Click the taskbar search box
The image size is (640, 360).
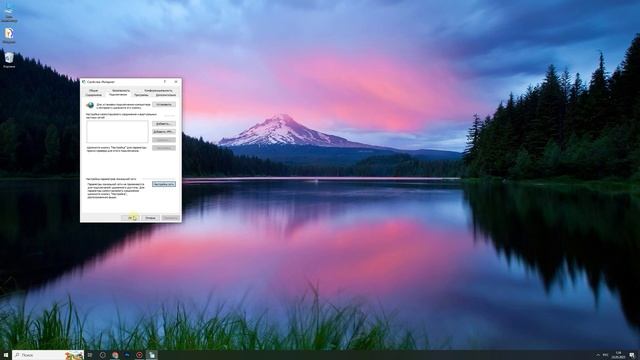[48, 355]
